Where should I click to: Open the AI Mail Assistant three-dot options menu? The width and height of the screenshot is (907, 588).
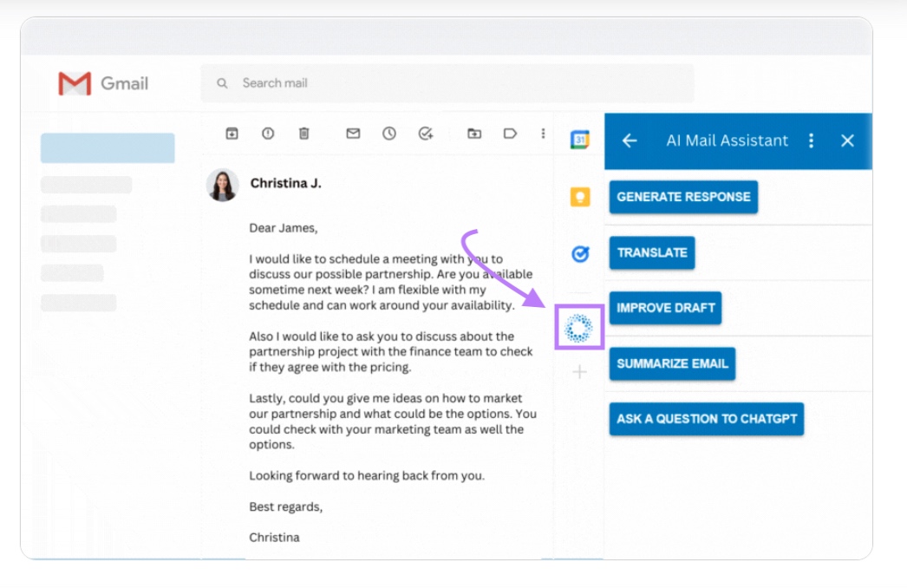pyautogui.click(x=811, y=140)
